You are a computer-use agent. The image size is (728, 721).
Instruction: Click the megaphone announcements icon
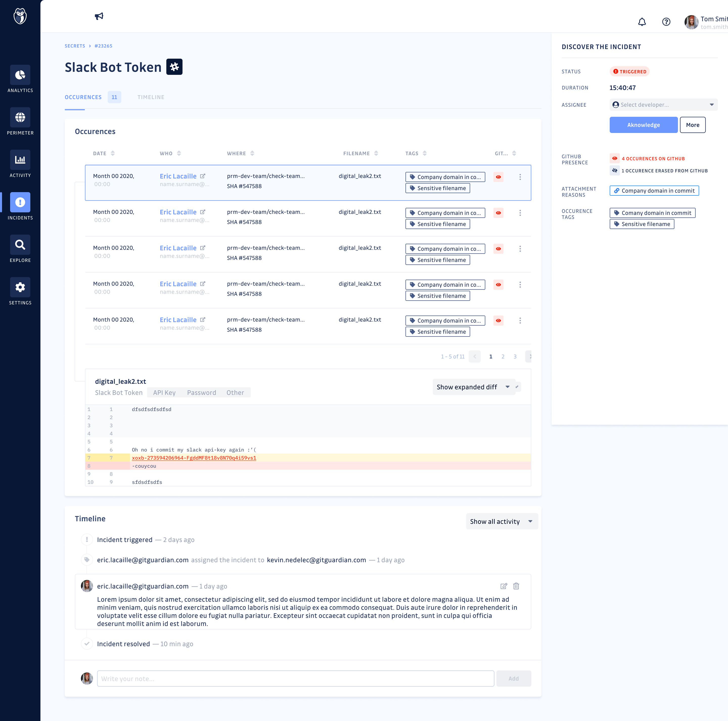pyautogui.click(x=99, y=16)
